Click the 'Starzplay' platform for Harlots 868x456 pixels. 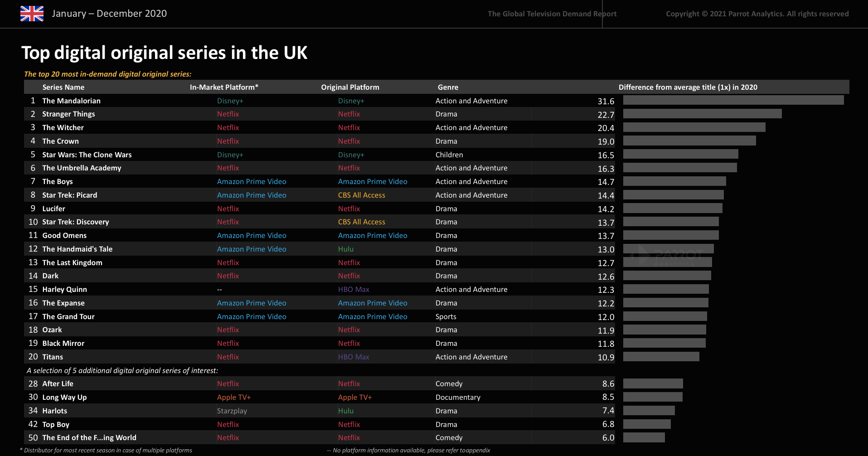point(232,411)
